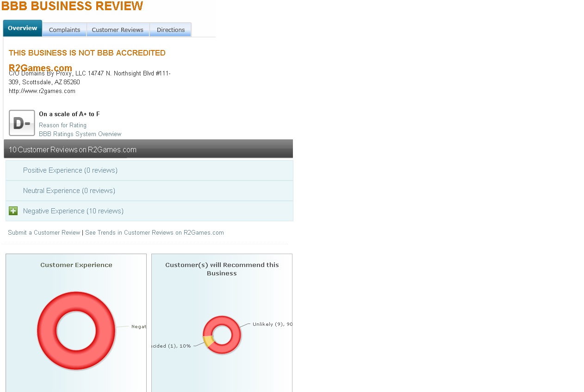Switch to the Complaints tab
The image size is (584, 392).
(x=64, y=30)
